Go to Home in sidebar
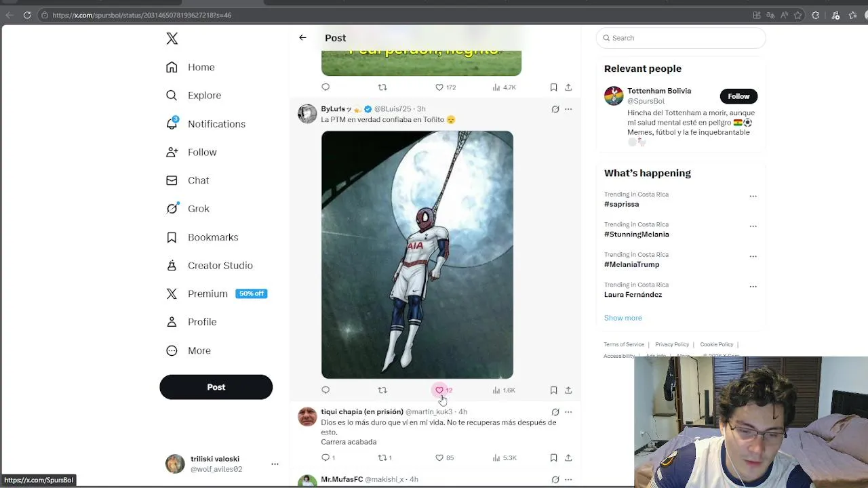Screen dimensions: 868x488 [191, 67]
